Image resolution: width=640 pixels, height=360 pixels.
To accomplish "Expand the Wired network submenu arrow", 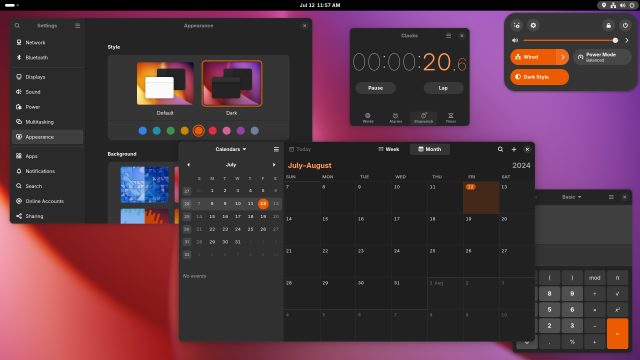I will pos(562,57).
